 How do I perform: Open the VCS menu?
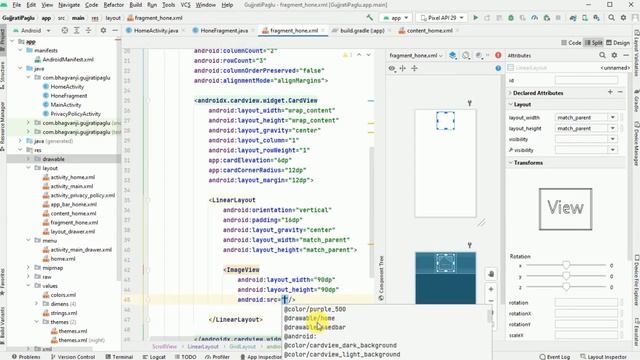click(185, 5)
